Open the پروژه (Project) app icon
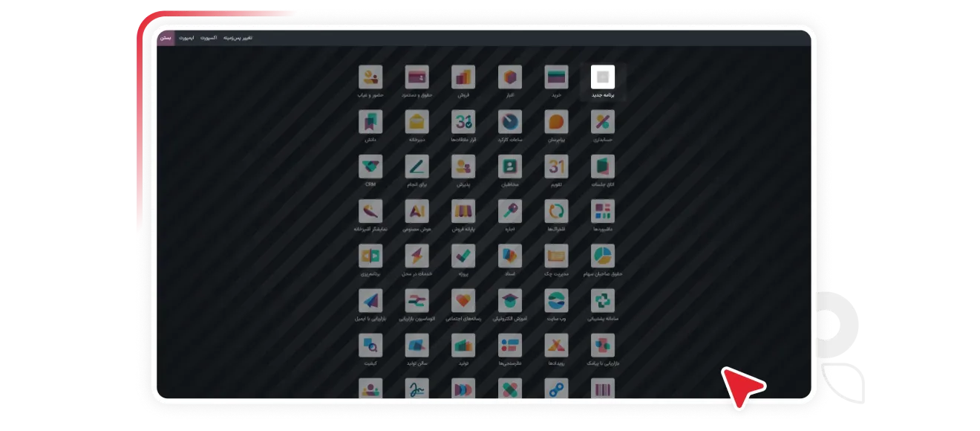 tap(463, 256)
